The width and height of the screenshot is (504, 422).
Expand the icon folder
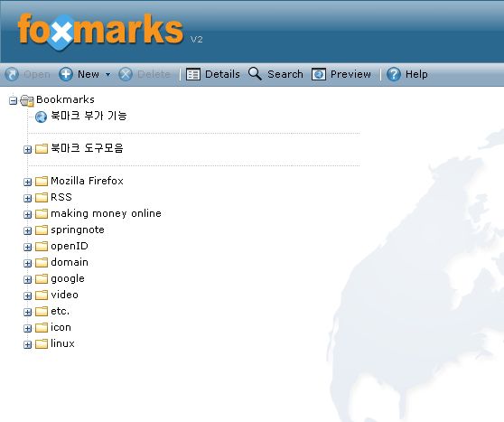28,328
